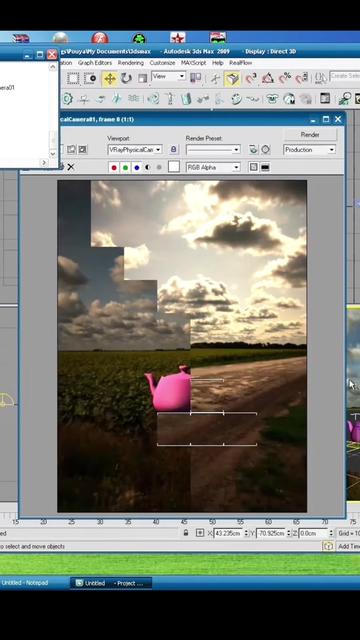
Task: Toggle the Lock to Viewport padlock
Action: 173,150
